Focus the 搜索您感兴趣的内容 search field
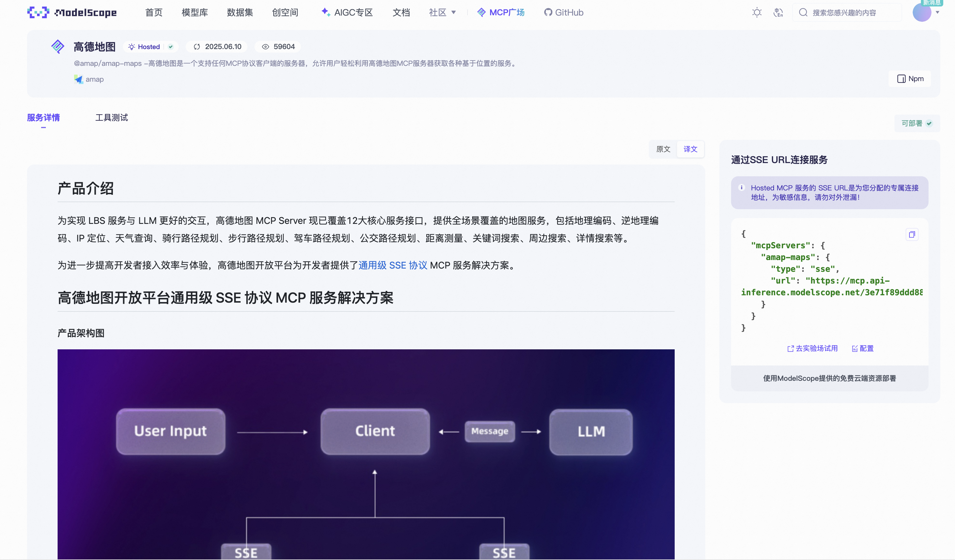 pos(847,13)
